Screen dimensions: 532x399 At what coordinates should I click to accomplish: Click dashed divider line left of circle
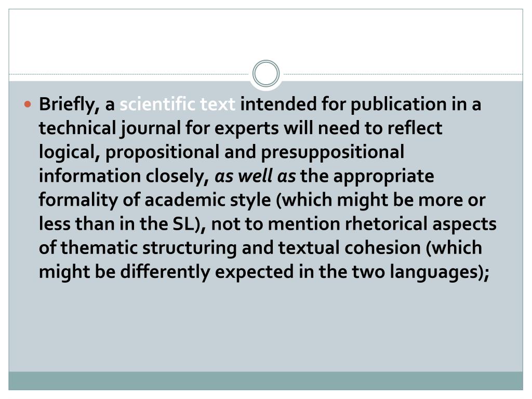click(x=129, y=74)
